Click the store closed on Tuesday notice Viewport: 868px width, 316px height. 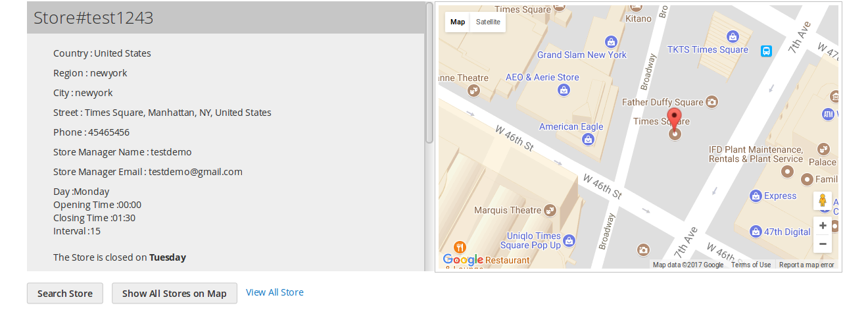120,257
